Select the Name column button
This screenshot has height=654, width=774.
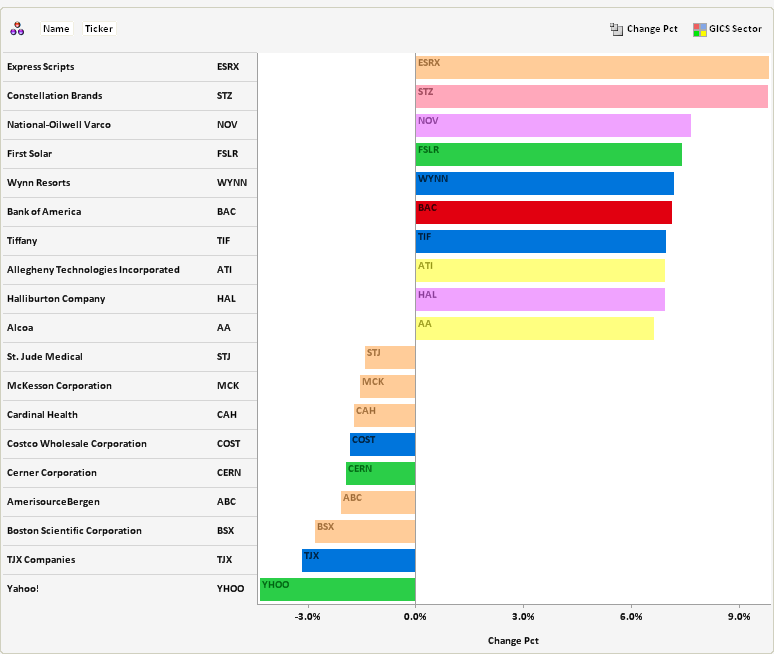[56, 29]
